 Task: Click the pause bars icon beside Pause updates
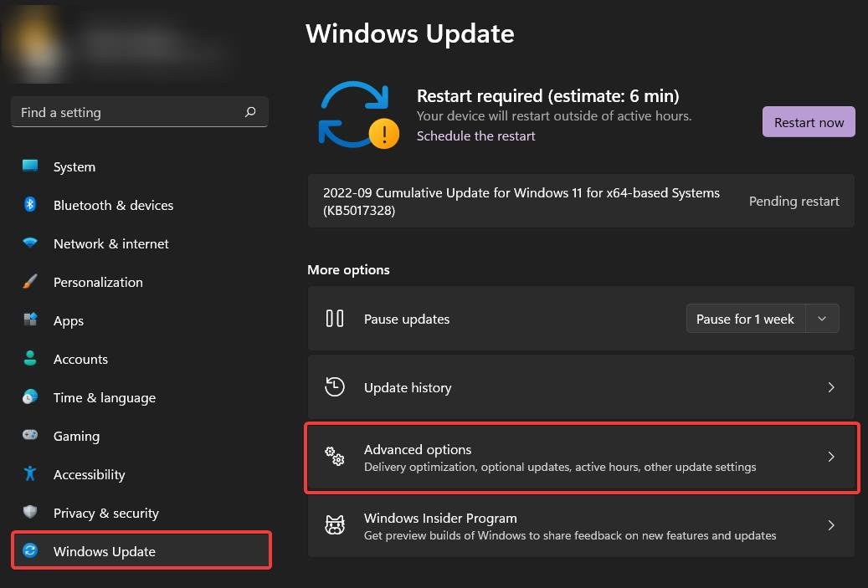tap(334, 318)
